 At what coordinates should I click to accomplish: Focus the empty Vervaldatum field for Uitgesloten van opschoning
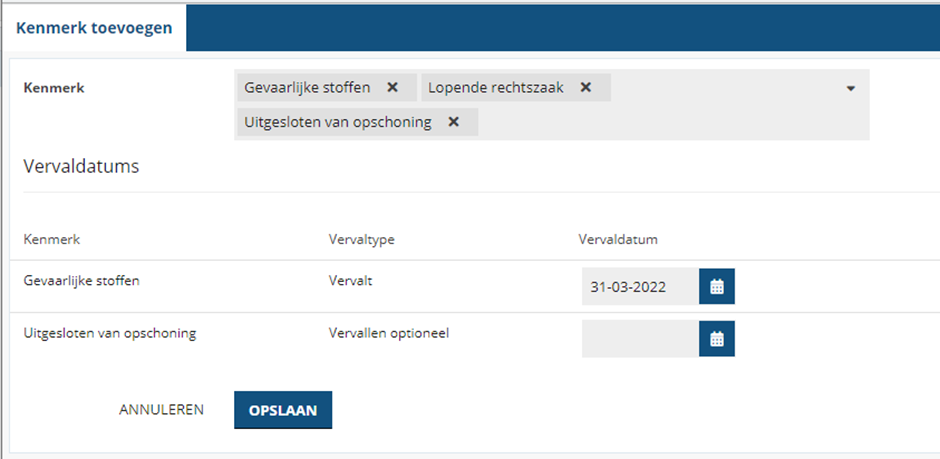pos(639,339)
